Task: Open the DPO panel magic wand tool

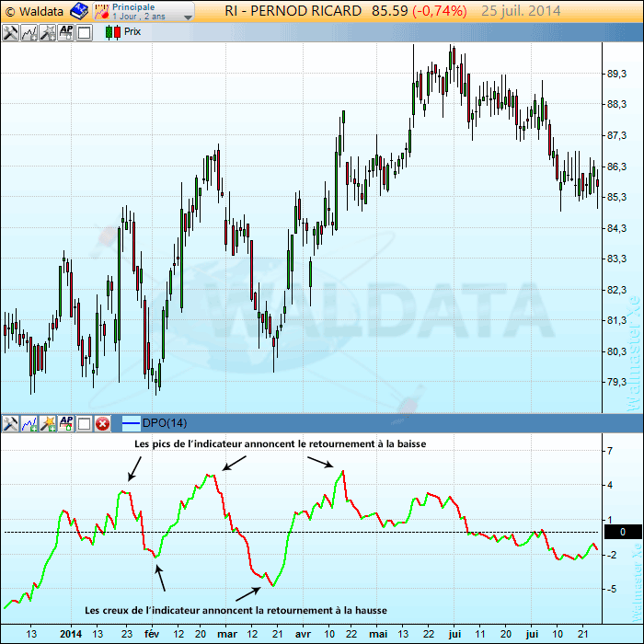Action: coord(47,423)
